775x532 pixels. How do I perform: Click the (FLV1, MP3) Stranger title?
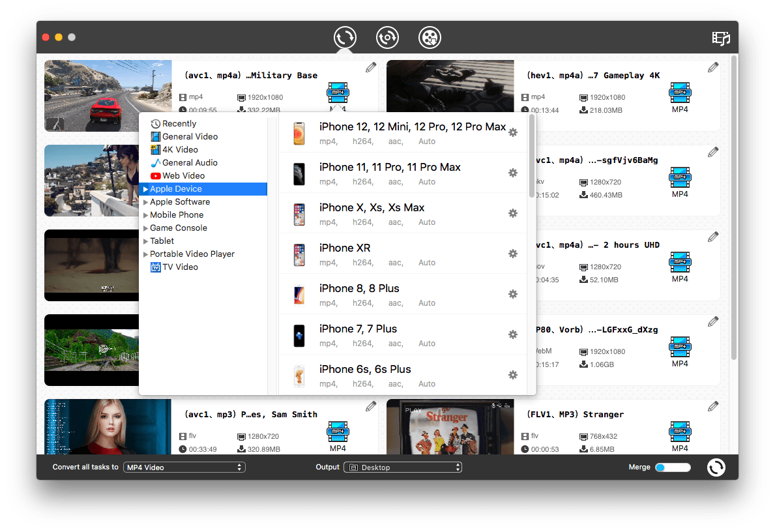tap(576, 415)
